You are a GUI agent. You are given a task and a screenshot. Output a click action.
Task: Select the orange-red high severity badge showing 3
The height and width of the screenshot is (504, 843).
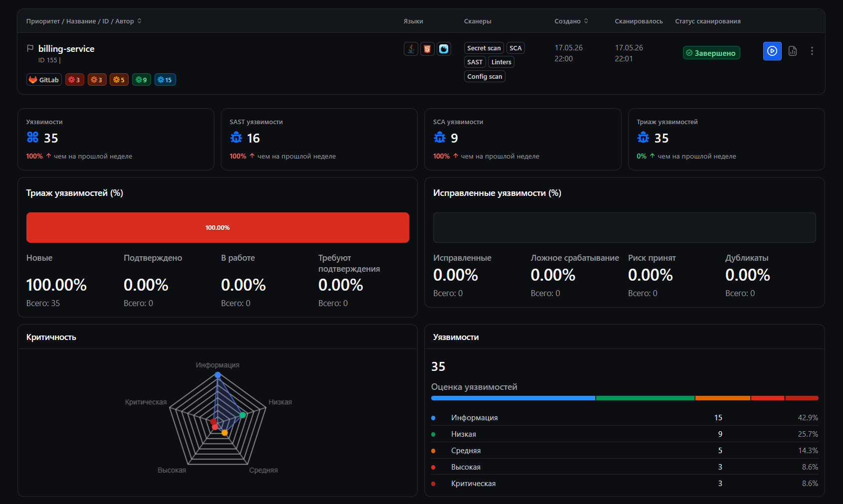tap(97, 80)
